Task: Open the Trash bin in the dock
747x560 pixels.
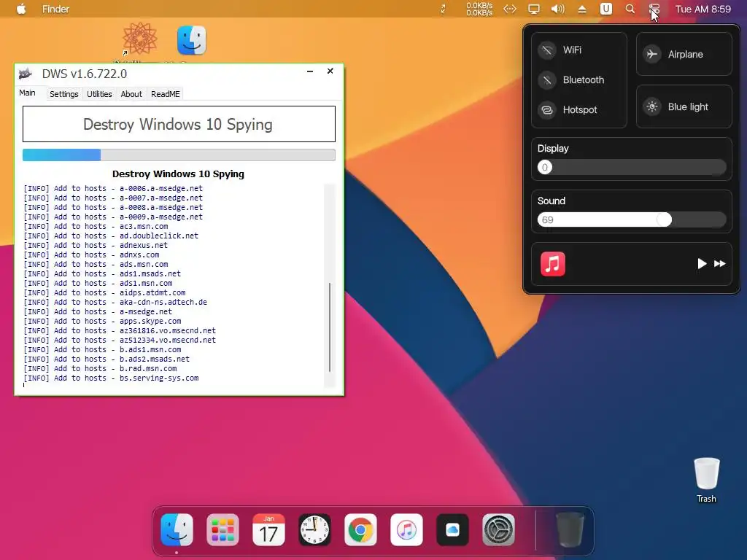Action: [x=570, y=529]
